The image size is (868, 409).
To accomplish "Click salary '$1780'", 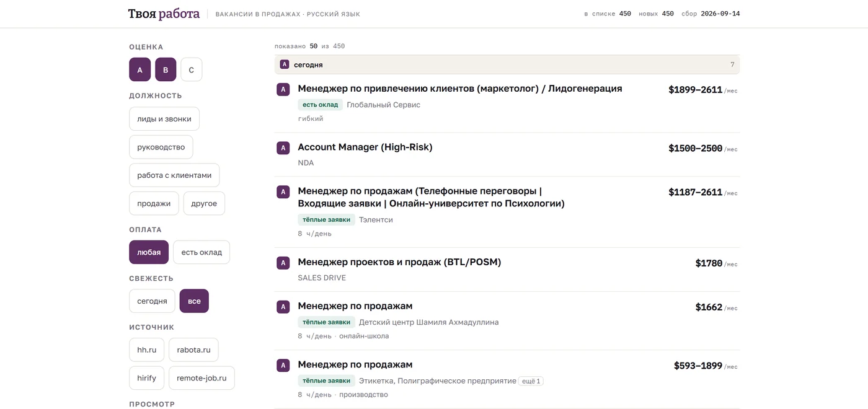I will click(x=709, y=263).
